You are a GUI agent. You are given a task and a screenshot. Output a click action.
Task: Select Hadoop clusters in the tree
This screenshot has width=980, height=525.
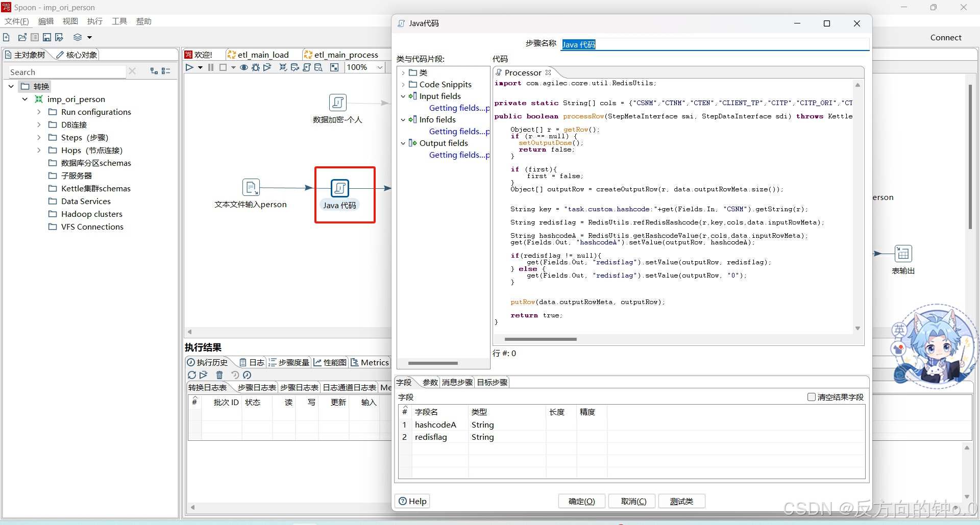tap(91, 214)
